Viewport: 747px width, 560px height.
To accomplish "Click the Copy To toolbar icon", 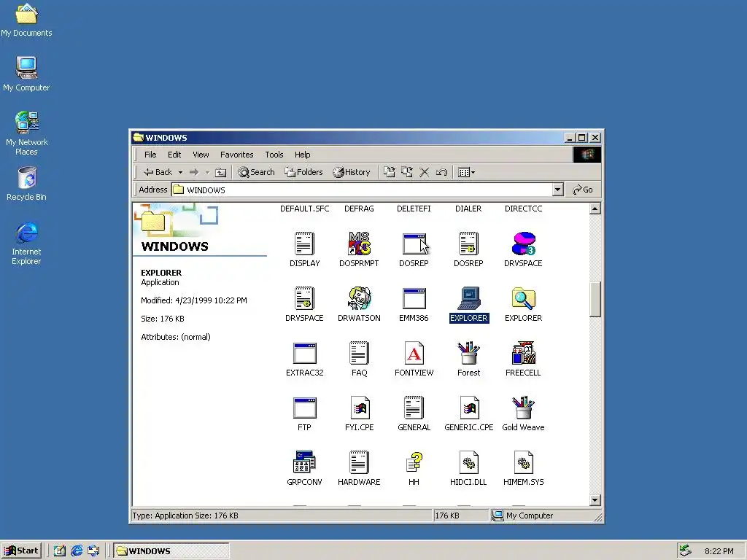I will click(407, 172).
